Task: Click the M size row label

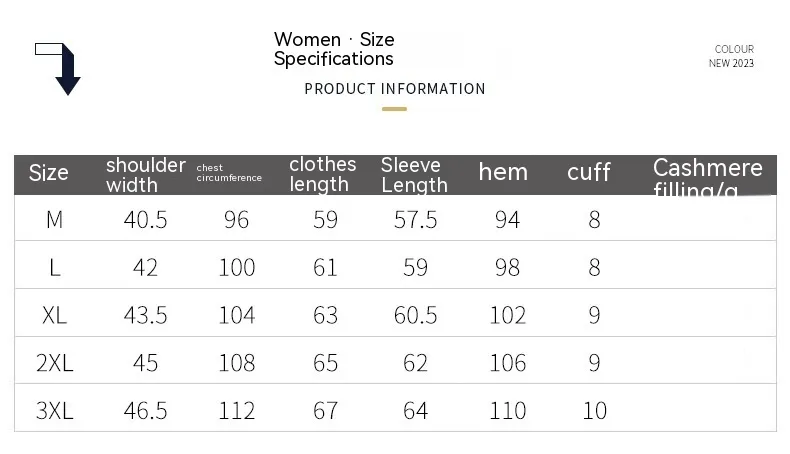Action: coord(54,220)
